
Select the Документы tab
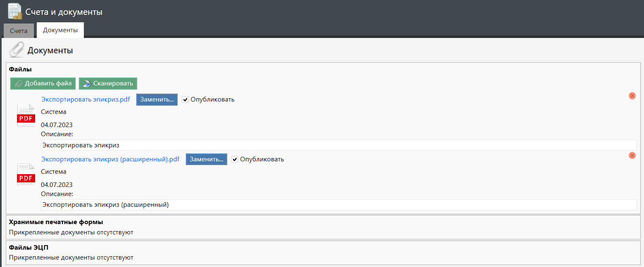point(60,31)
